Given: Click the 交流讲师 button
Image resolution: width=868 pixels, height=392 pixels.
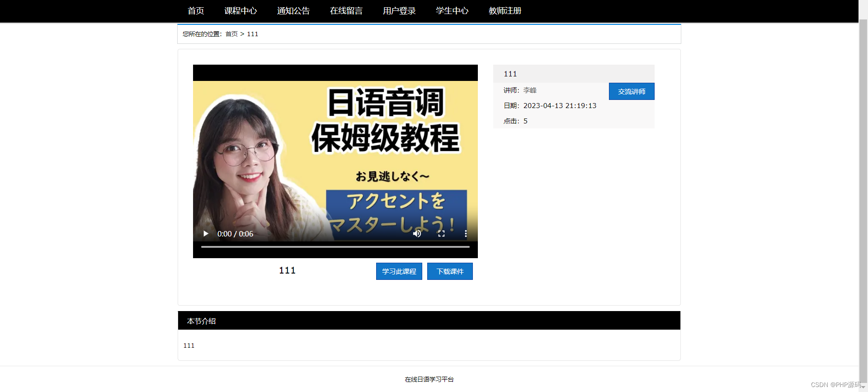Looking at the screenshot, I should click(632, 91).
